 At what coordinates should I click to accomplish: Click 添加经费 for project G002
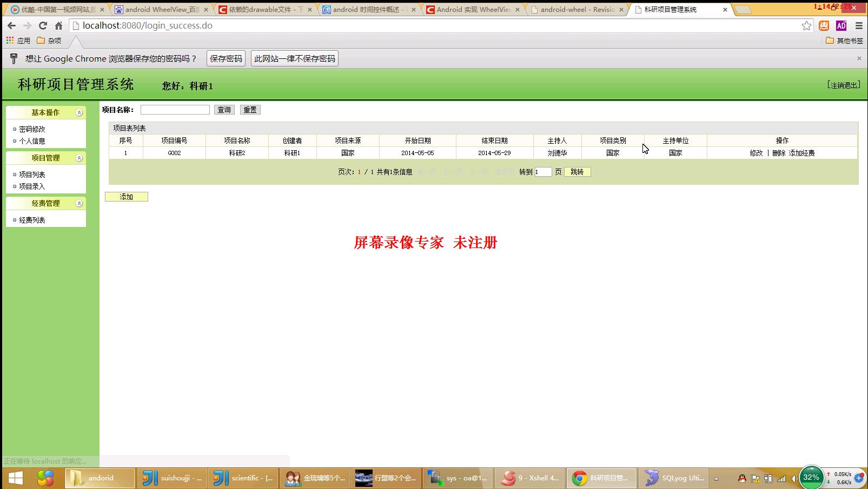click(801, 153)
